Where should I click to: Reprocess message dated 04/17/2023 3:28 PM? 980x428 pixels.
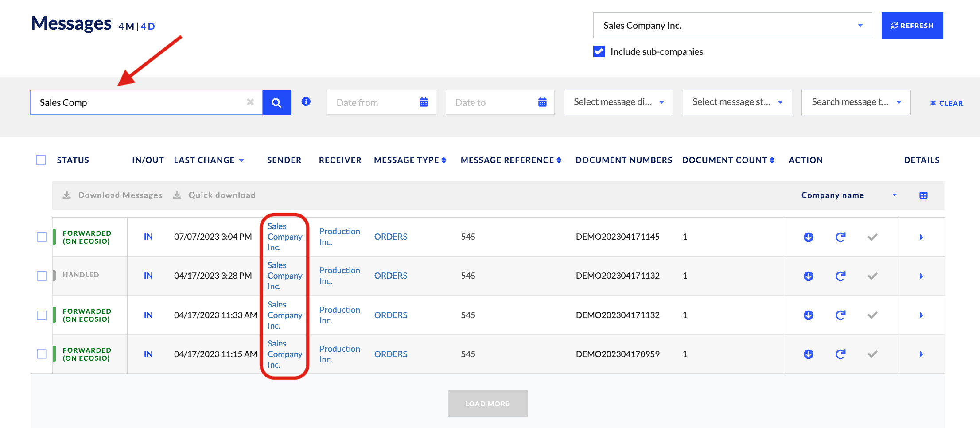point(840,276)
